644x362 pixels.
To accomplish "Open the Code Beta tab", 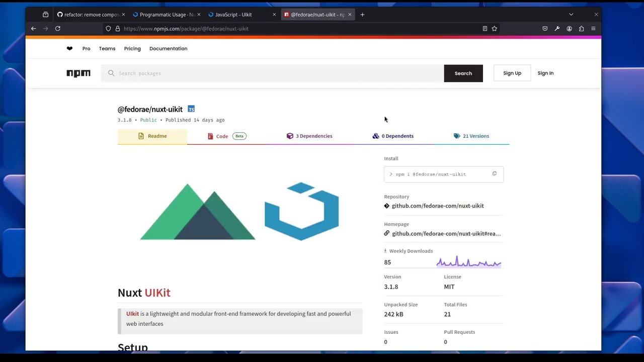I will pos(227,136).
